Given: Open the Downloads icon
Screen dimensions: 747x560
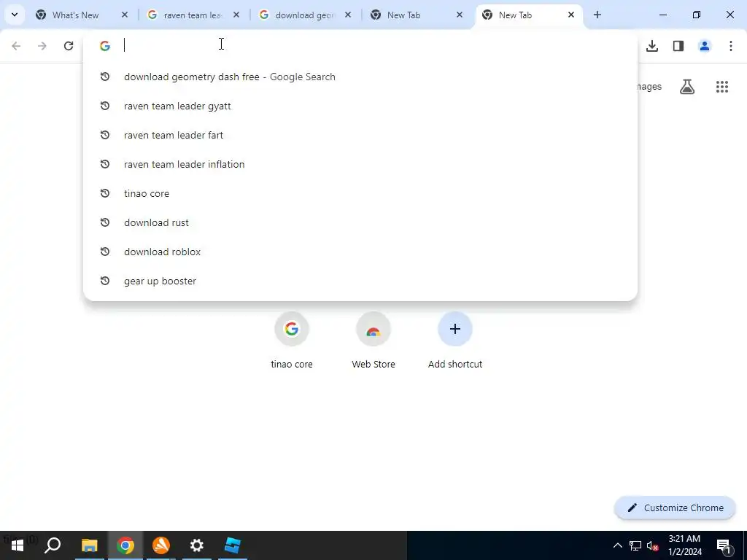Looking at the screenshot, I should pos(652,46).
